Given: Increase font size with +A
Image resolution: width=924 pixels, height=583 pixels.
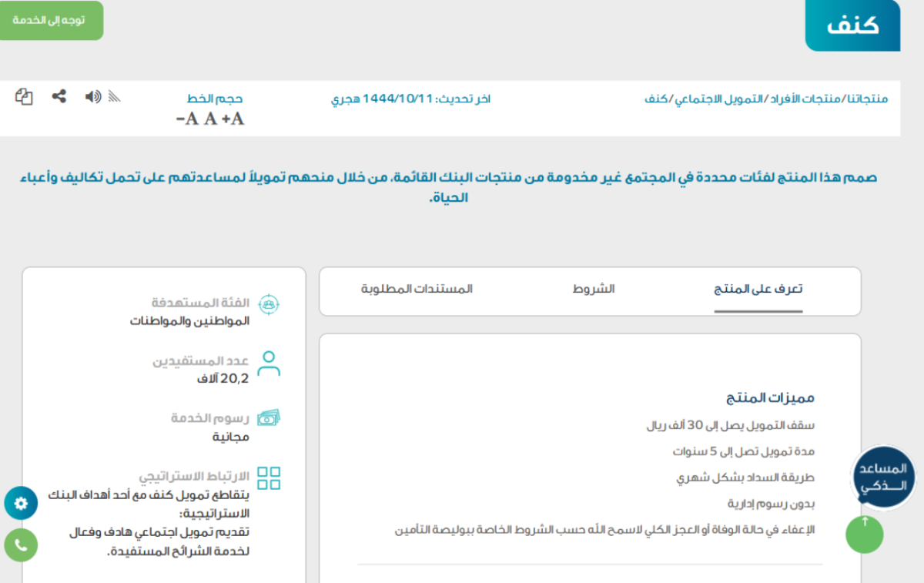Looking at the screenshot, I should (x=233, y=119).
